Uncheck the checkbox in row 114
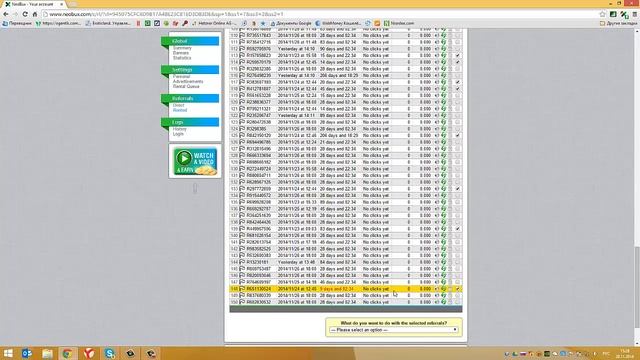 coord(458,62)
